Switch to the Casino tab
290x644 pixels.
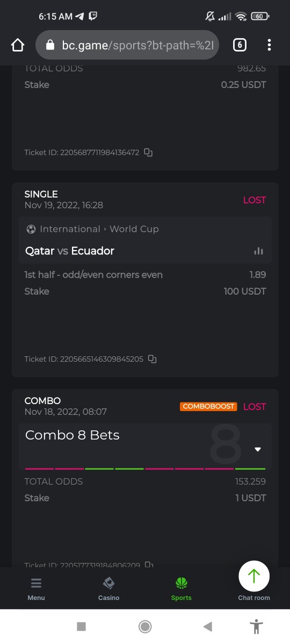pos(108,589)
